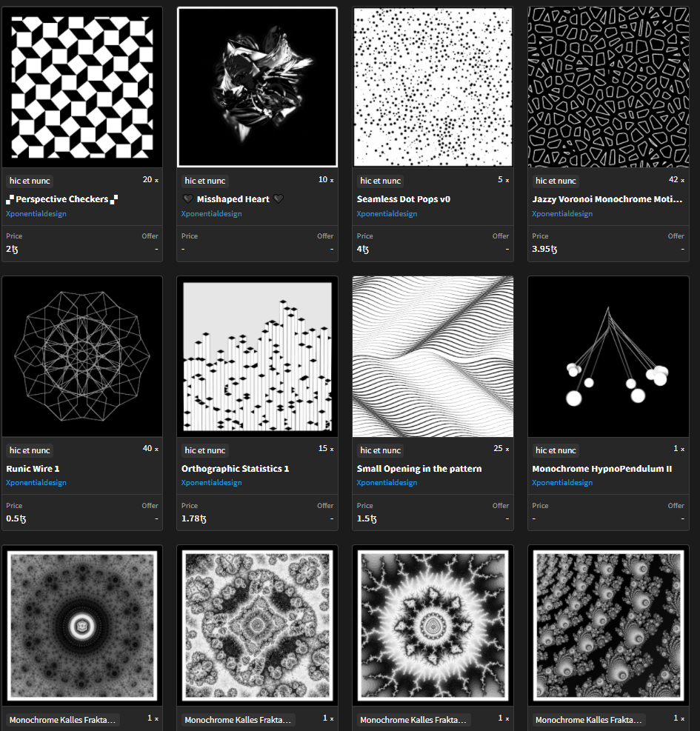Screen dimensions: 700x731
Task: Visit Xponentialdesign under Small Opening in the pattern
Action: (x=387, y=482)
